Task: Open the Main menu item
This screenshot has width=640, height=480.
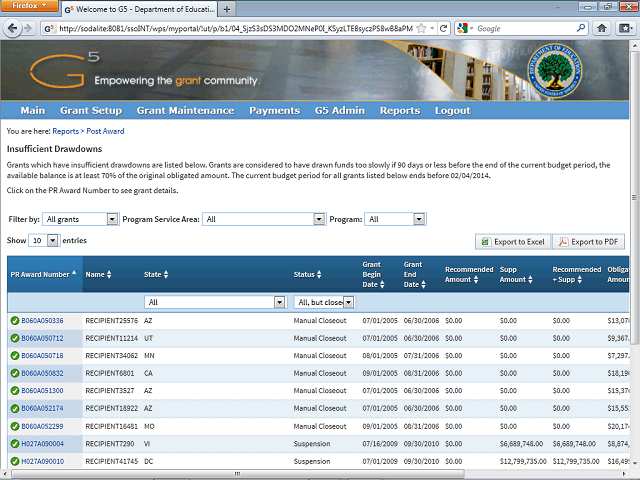Action: (33, 111)
